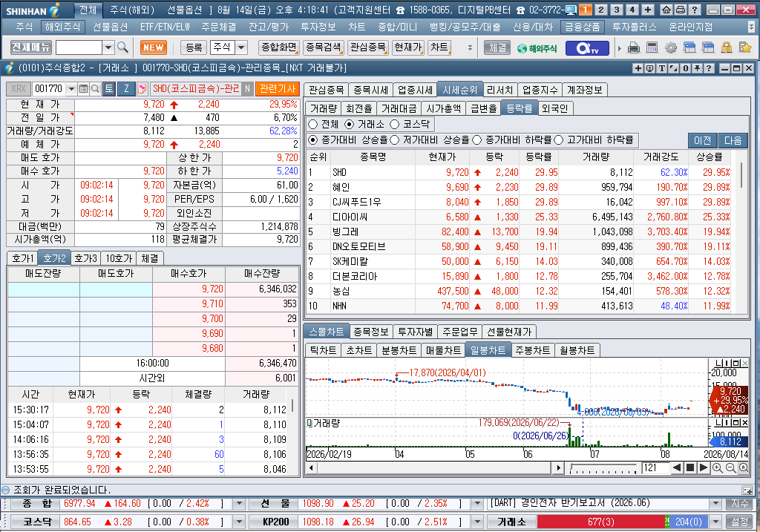Open the 투자정보 menu
The height and width of the screenshot is (532, 760).
point(318,27)
